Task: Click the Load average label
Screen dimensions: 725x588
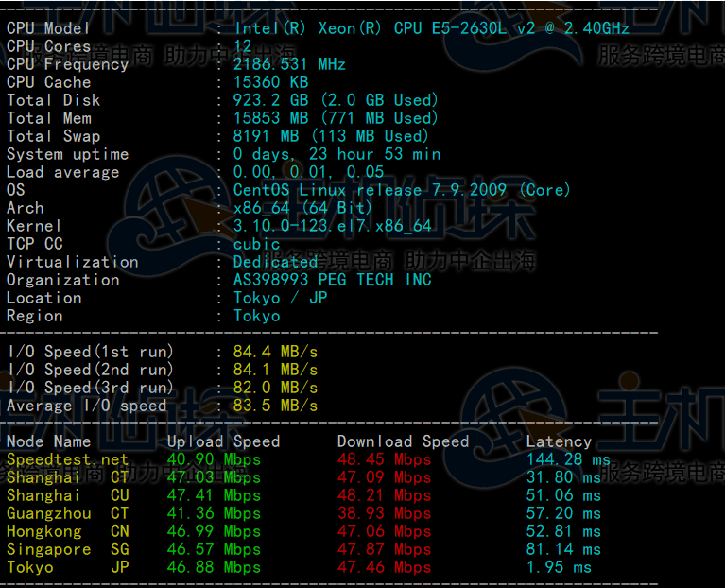Action: [63, 172]
